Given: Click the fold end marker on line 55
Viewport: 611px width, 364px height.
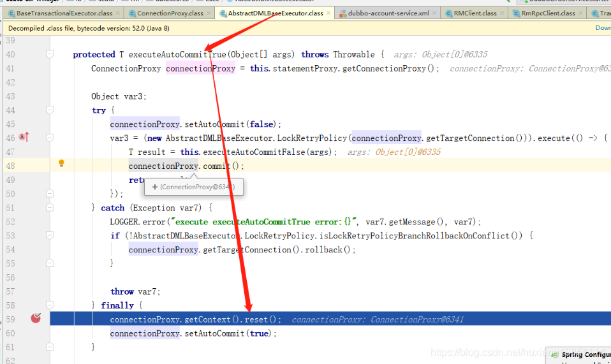Looking at the screenshot, I should tap(50, 263).
